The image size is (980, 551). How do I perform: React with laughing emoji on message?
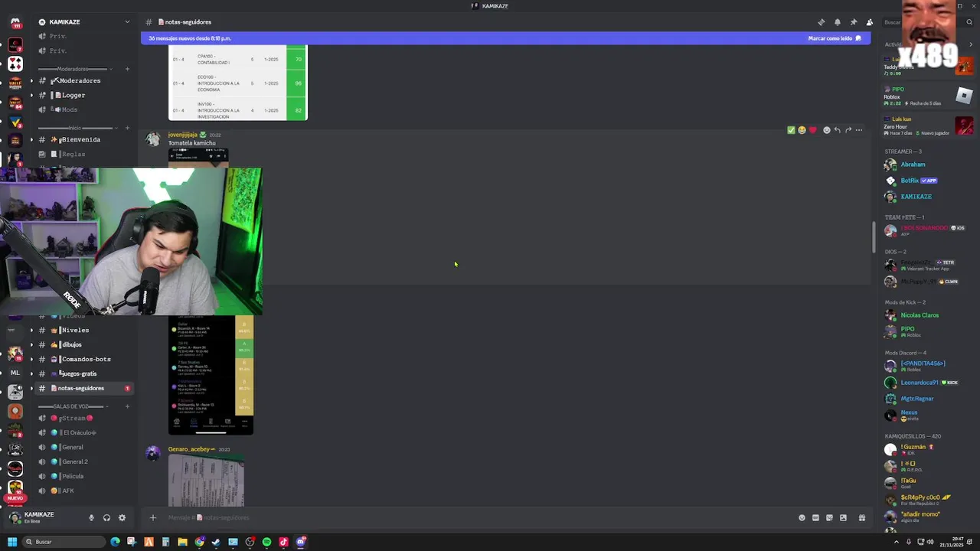pos(802,130)
